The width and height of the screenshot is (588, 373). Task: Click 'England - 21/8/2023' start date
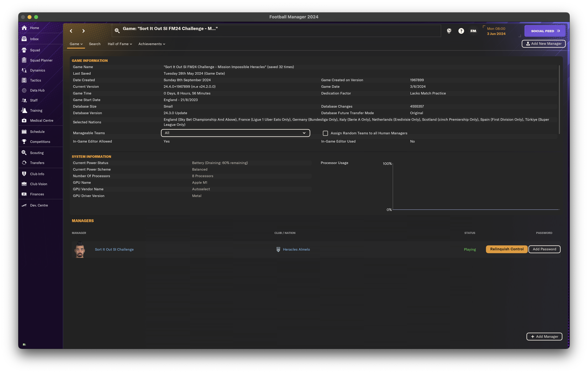181,100
